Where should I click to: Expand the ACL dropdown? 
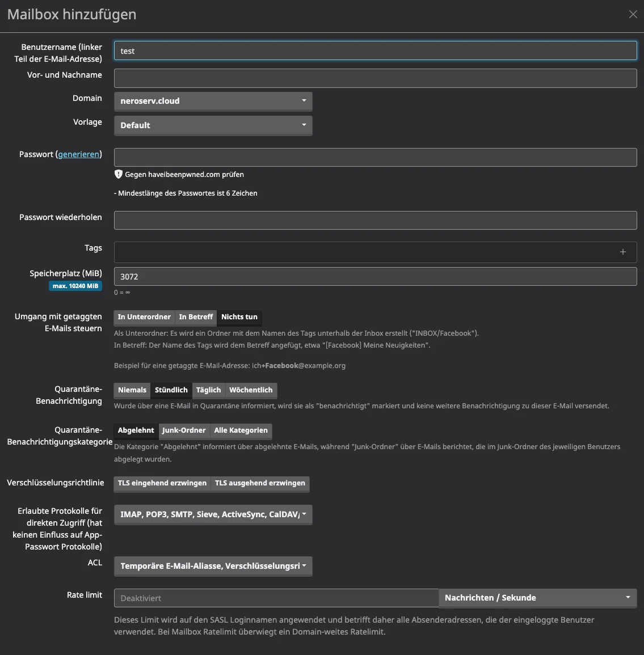(213, 567)
